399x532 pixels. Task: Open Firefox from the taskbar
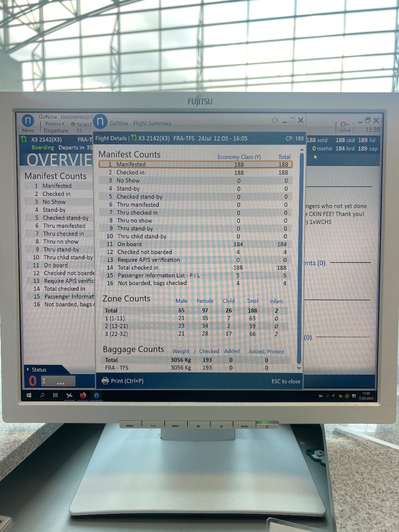pyautogui.click(x=83, y=395)
